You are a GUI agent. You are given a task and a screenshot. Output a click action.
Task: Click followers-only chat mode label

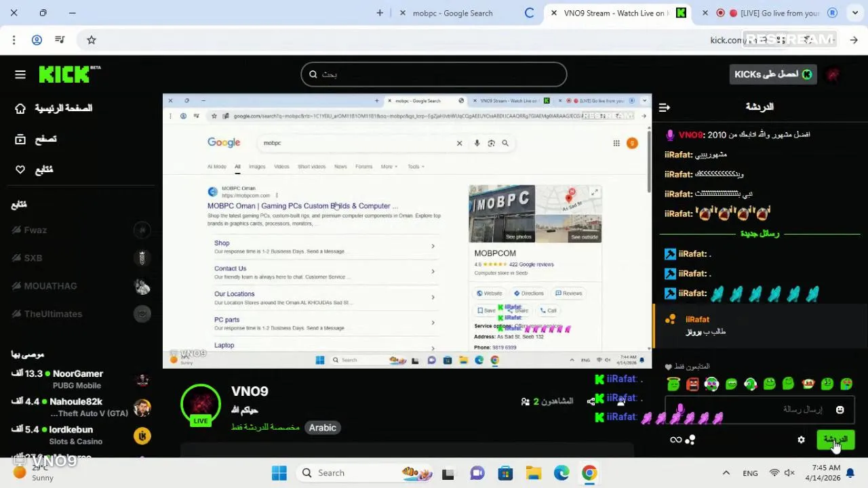[692, 367]
